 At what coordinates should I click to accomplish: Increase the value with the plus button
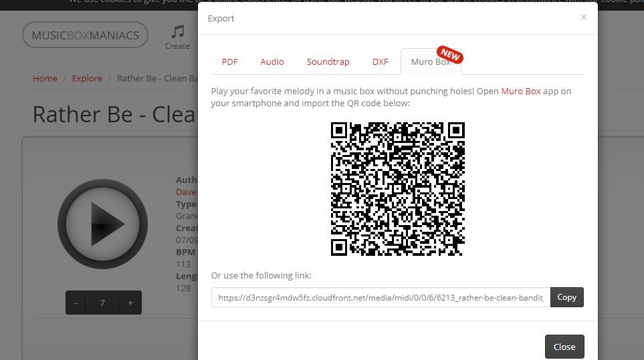[x=130, y=303]
